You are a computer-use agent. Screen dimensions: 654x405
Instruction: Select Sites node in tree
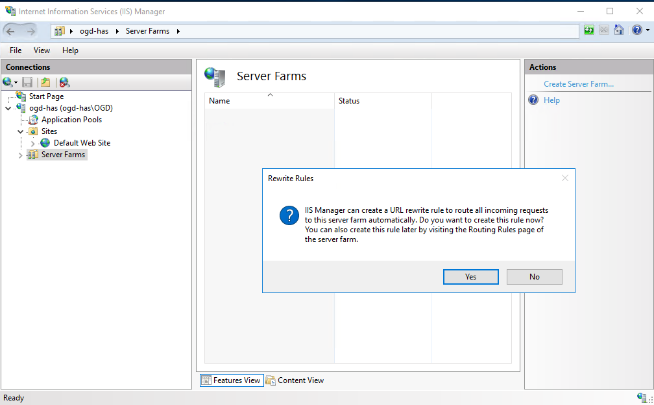(x=49, y=131)
